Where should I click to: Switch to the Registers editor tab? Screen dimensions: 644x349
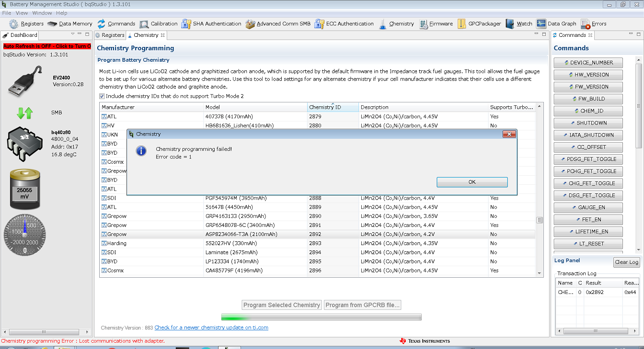point(110,35)
